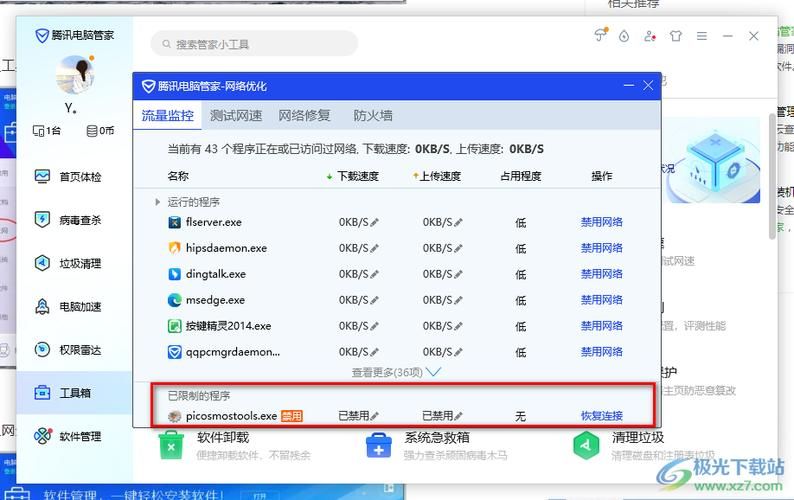Open 首页体检 in the sidebar

tap(68, 177)
